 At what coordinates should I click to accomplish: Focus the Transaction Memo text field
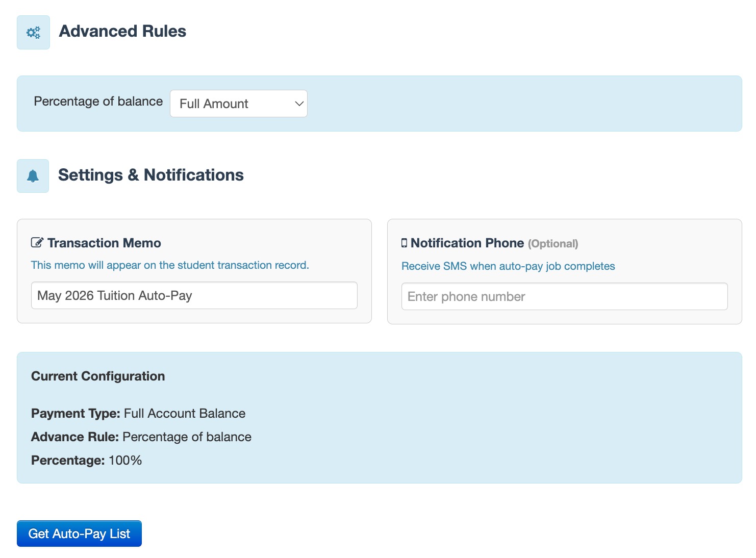(x=194, y=295)
